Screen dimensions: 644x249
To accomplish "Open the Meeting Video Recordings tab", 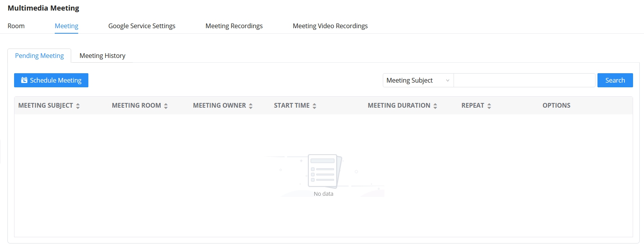I will (x=330, y=26).
